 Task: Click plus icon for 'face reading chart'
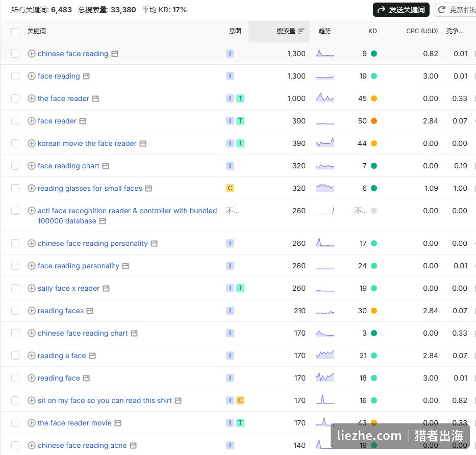[x=31, y=166]
